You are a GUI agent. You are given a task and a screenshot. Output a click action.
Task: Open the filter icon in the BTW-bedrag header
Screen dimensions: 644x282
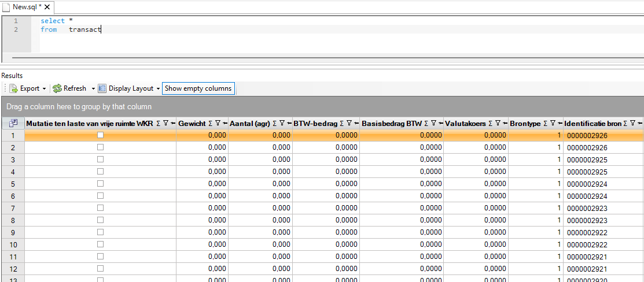click(349, 123)
